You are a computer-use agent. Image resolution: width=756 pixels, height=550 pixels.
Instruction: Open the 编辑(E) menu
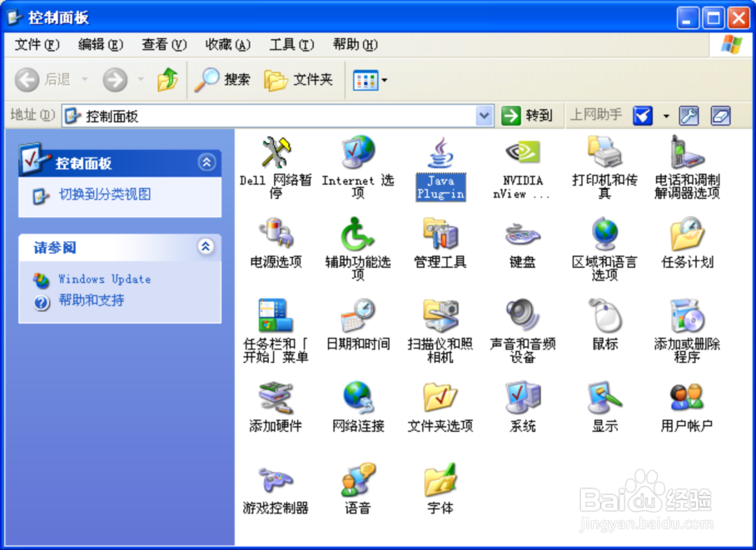click(x=101, y=45)
